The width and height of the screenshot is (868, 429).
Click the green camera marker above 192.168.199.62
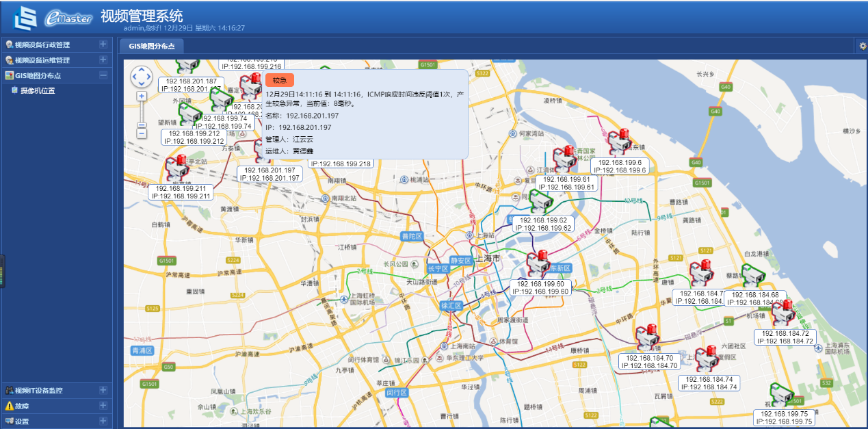(540, 201)
